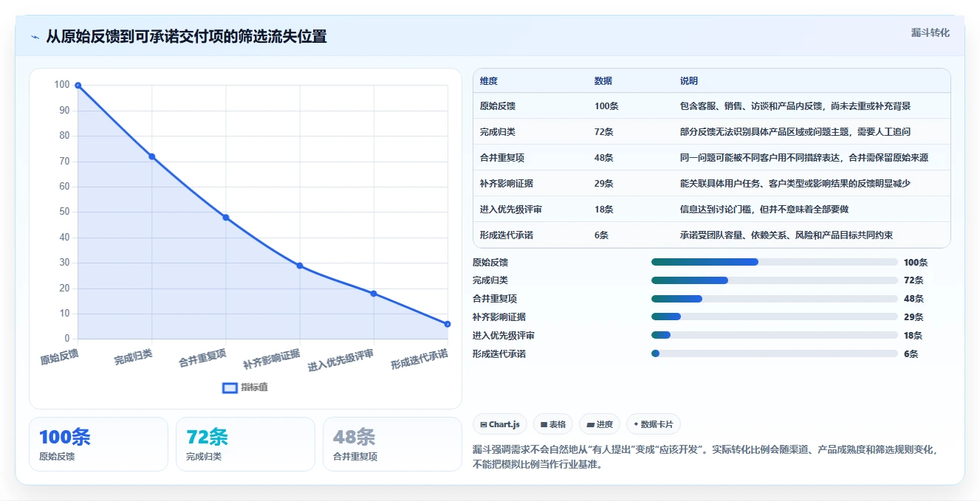Viewport: 980px width, 501px height.
Task: Click the 29条 table cell
Action: tap(604, 184)
